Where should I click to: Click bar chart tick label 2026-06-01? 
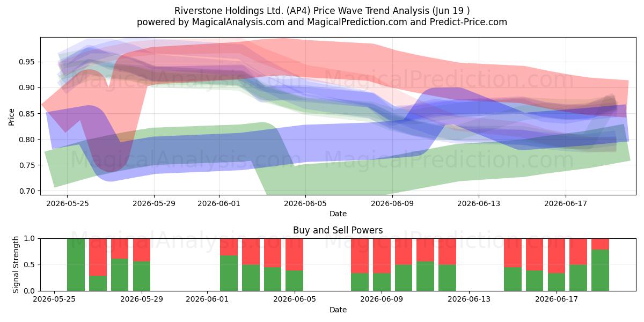pos(207,299)
